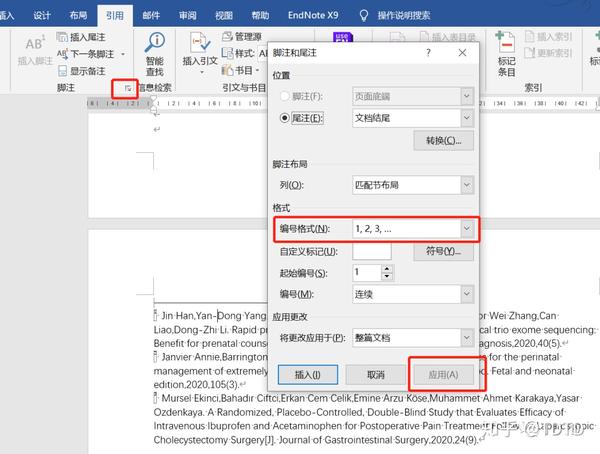Click the dialog help question mark
This screenshot has width=600, height=454.
click(428, 52)
